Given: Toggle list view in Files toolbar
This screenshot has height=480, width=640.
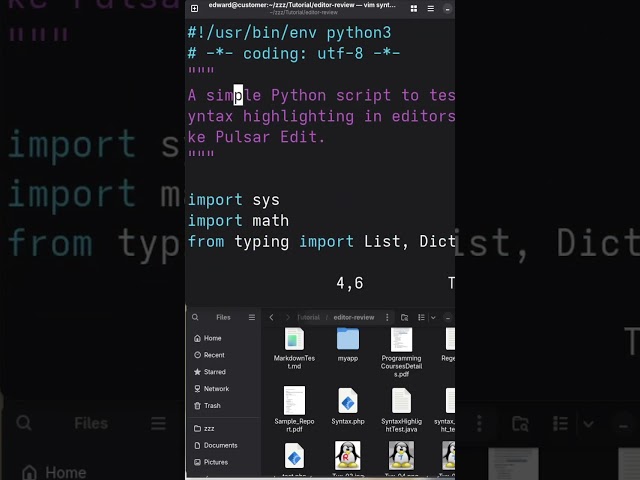Looking at the screenshot, I should click(421, 317).
